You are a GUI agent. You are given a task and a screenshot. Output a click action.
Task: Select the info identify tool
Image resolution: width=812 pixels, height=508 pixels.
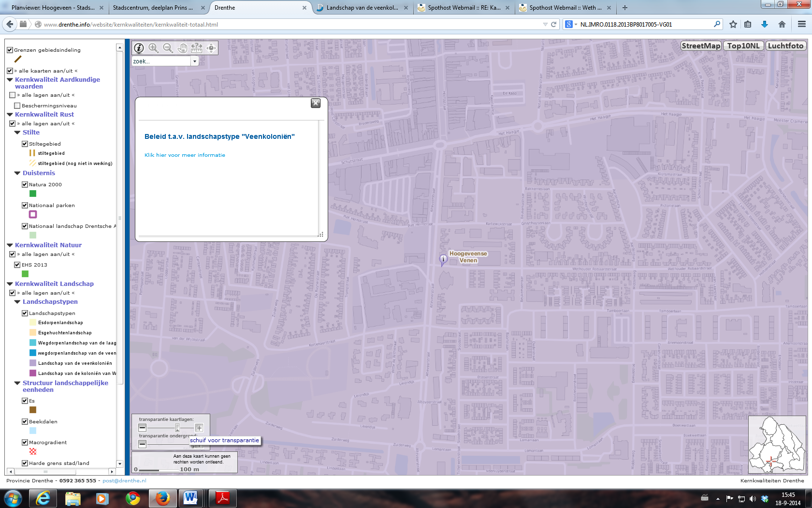point(139,48)
